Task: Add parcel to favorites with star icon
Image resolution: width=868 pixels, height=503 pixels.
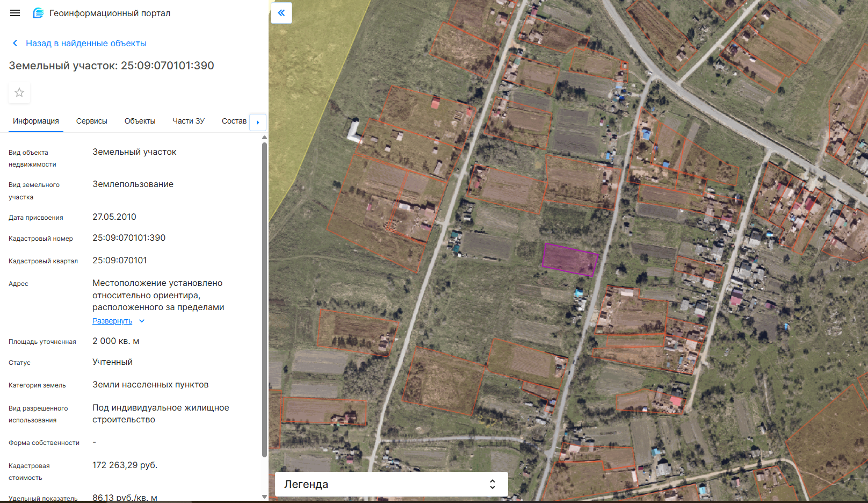Action: tap(19, 92)
